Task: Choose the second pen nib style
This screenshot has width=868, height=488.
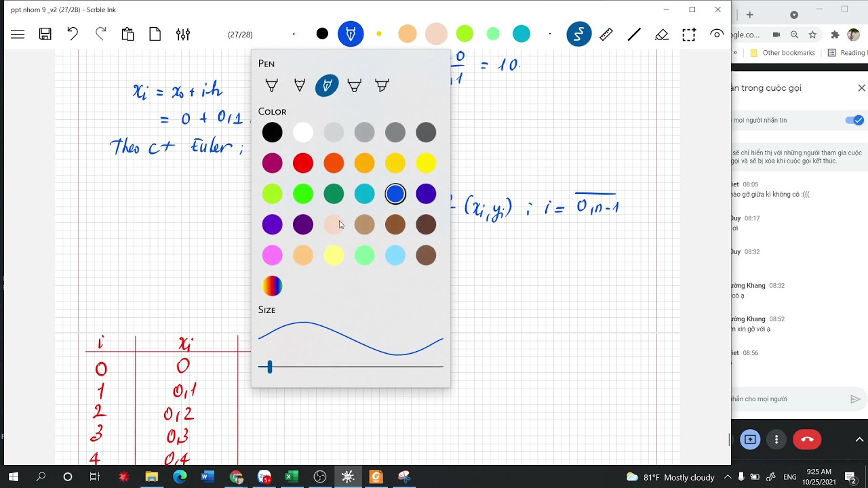Action: (x=299, y=85)
